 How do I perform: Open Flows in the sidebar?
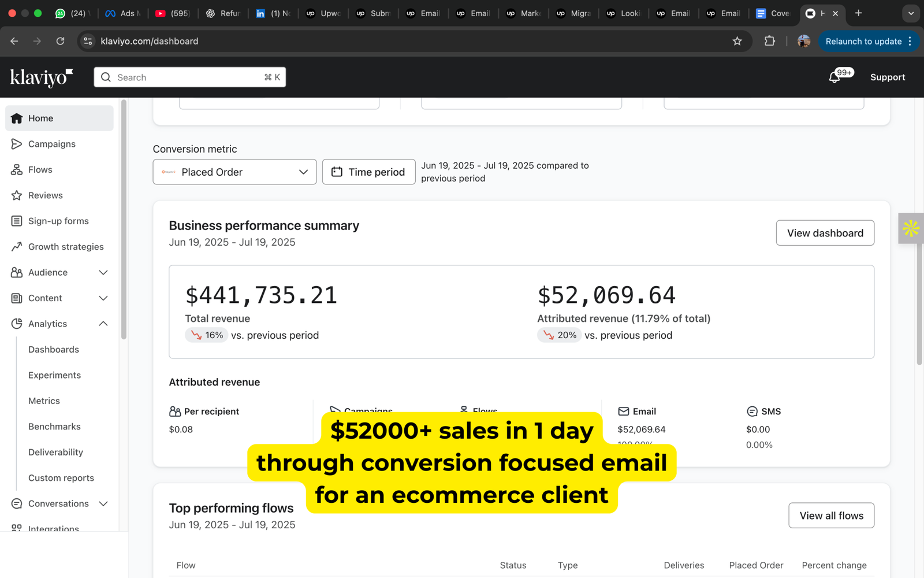pyautogui.click(x=40, y=169)
